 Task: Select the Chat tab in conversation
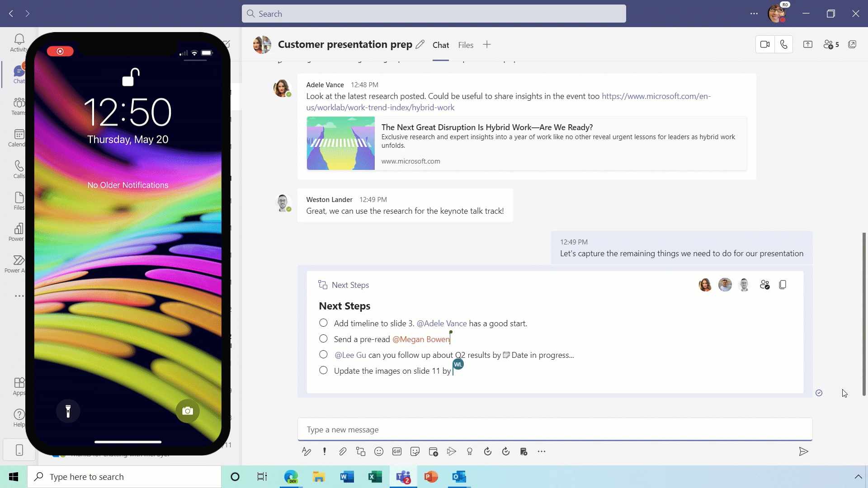(440, 45)
